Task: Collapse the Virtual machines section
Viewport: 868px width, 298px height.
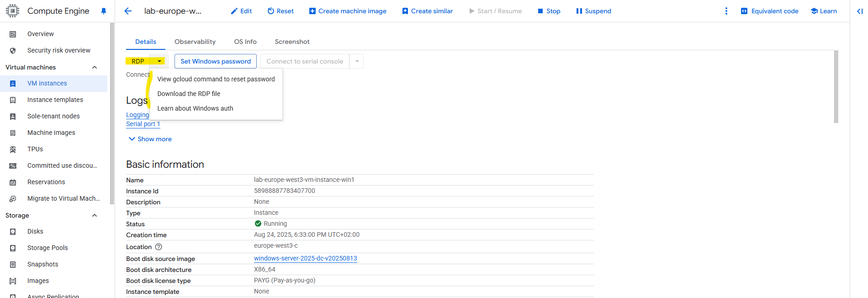Action: pos(95,67)
